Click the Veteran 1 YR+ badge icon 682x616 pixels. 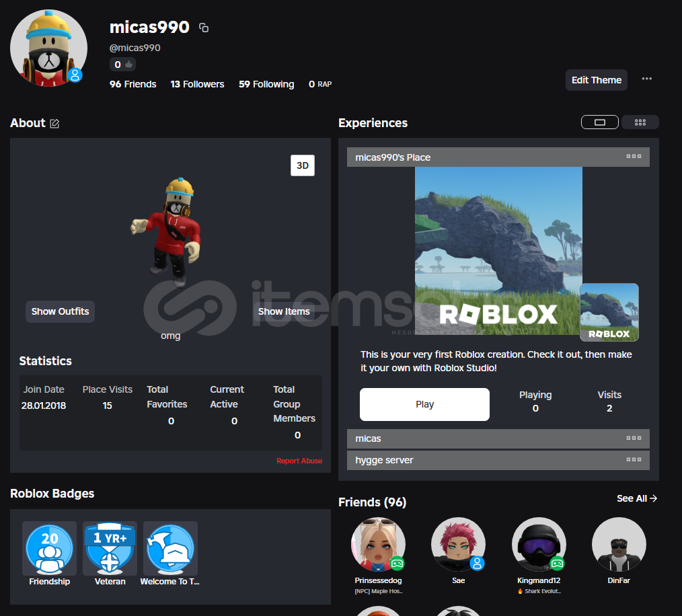click(110, 548)
